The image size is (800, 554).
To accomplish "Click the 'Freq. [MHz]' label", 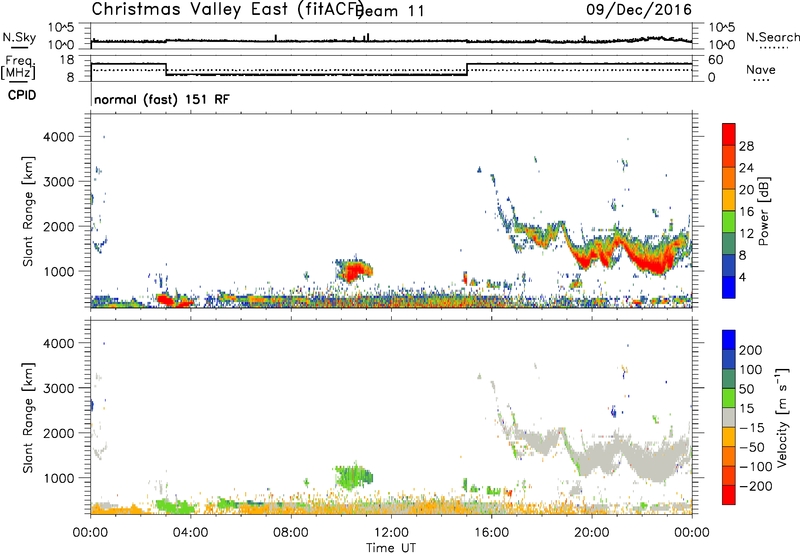I will click(x=18, y=68).
